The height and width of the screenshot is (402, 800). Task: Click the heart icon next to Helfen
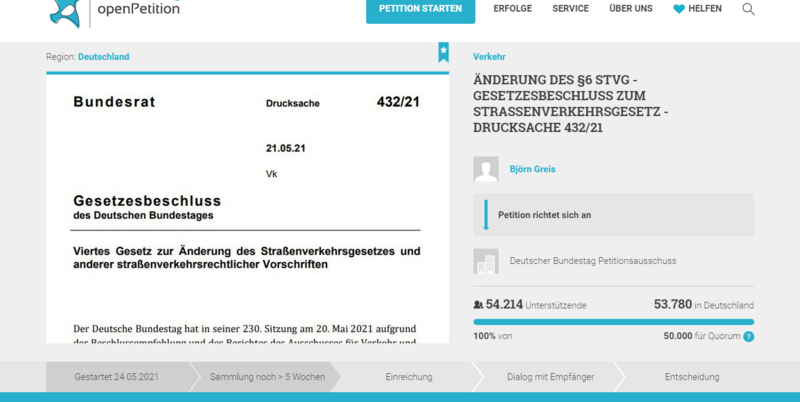pos(679,9)
